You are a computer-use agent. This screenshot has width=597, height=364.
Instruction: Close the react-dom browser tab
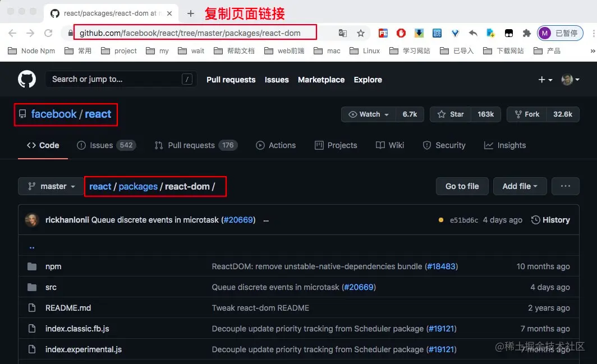pyautogui.click(x=169, y=13)
